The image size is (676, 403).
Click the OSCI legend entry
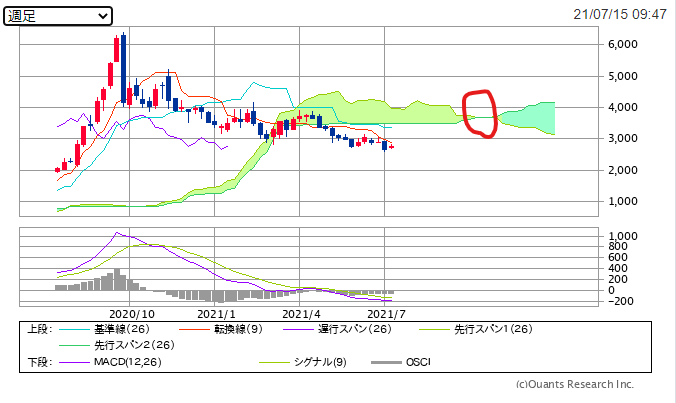tap(416, 361)
